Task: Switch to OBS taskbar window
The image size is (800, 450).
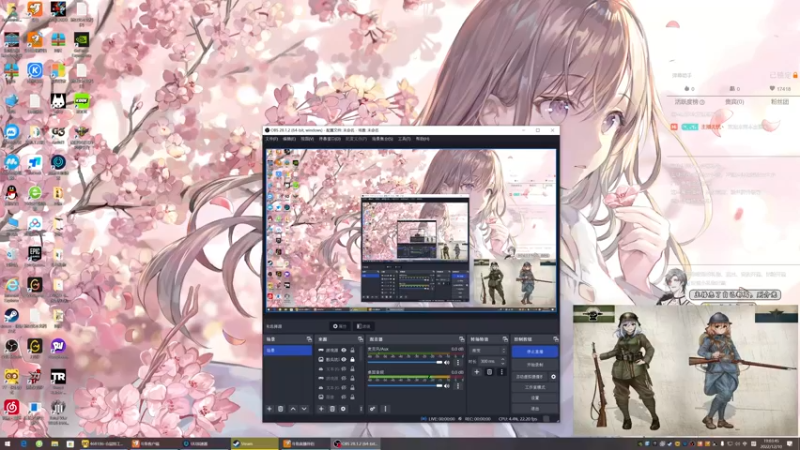Action: [x=355, y=444]
